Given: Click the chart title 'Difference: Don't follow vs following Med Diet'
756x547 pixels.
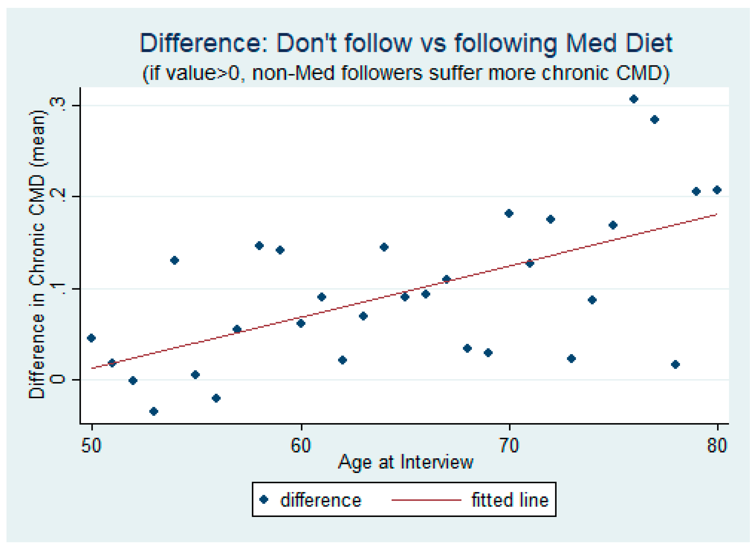Looking at the screenshot, I should (406, 43).
